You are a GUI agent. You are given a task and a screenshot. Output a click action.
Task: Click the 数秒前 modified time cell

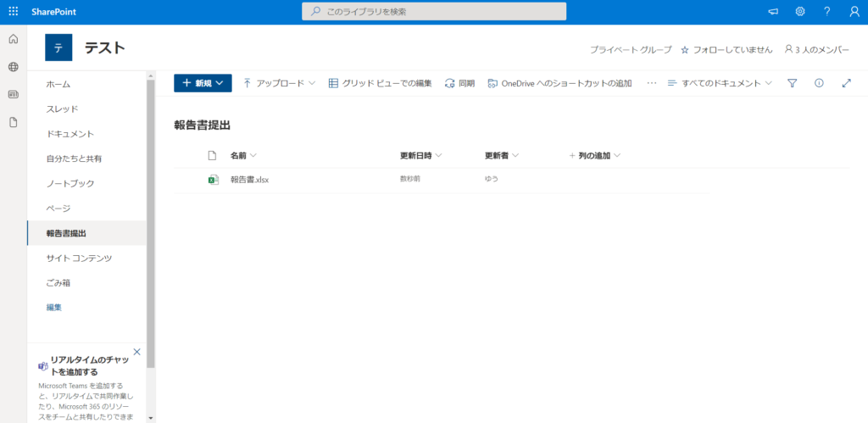pos(410,180)
